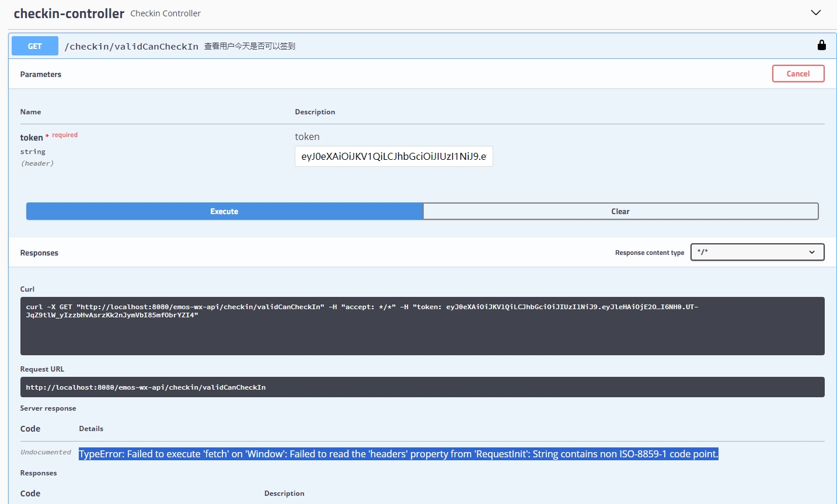837x504 pixels.
Task: Click the Chinese endpoint summary text
Action: click(x=250, y=46)
